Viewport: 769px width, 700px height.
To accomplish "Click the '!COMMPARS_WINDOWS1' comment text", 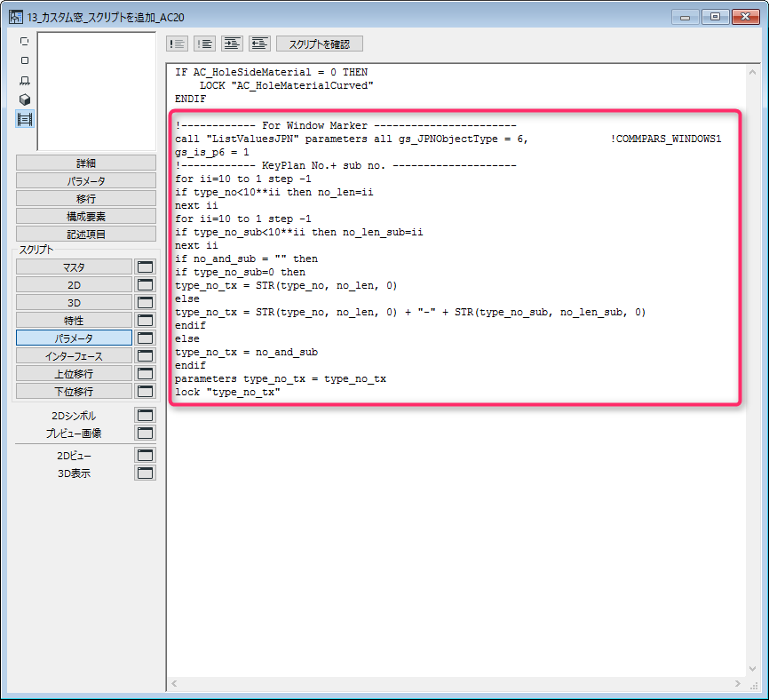I will pos(665,139).
